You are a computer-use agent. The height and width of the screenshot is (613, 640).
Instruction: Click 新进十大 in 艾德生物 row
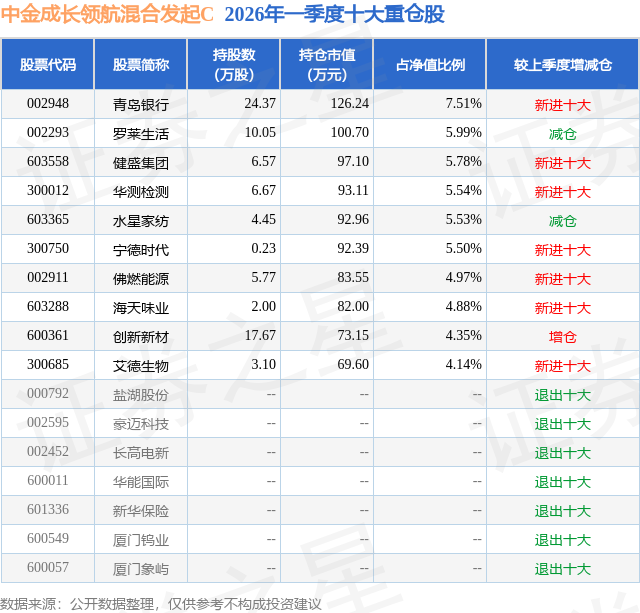563,366
